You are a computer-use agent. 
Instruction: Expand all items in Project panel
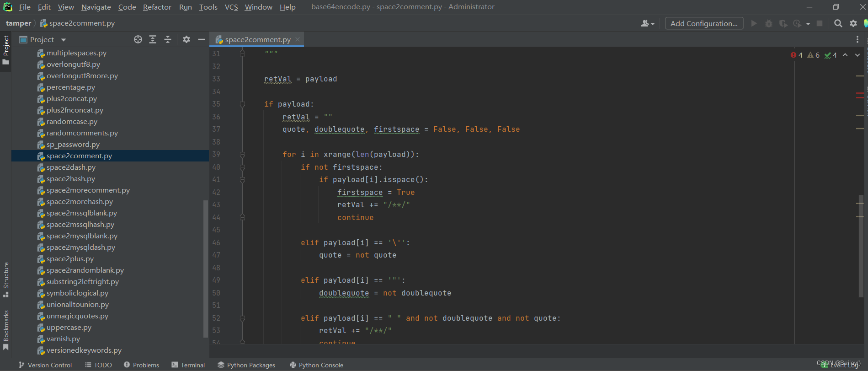point(153,39)
